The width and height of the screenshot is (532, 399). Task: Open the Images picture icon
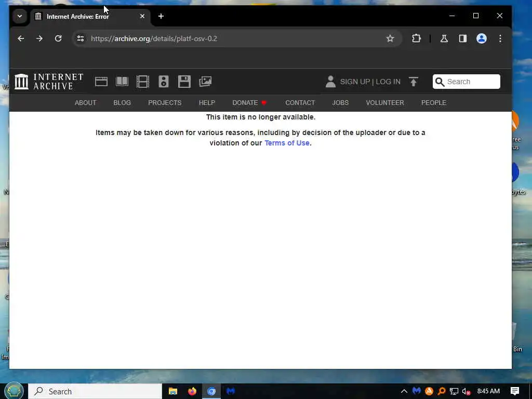(x=205, y=82)
